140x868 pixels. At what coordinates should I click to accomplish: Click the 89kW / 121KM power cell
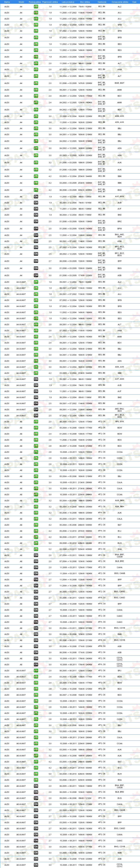[85, 798]
